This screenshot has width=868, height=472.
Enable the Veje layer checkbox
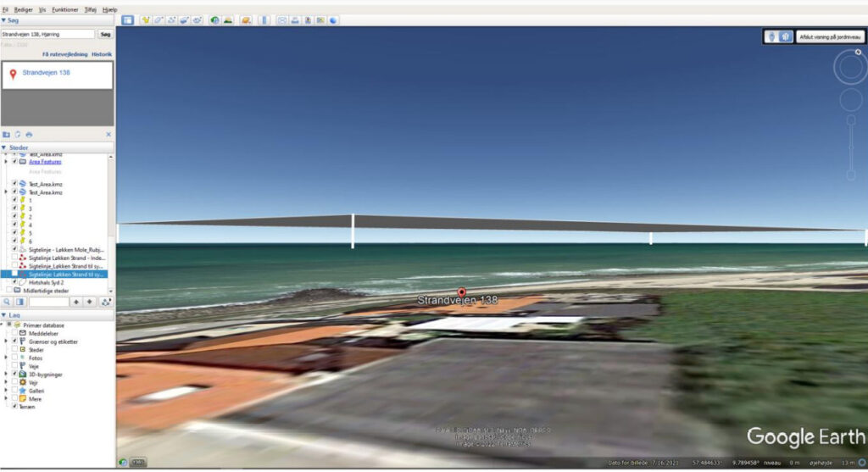pos(14,365)
